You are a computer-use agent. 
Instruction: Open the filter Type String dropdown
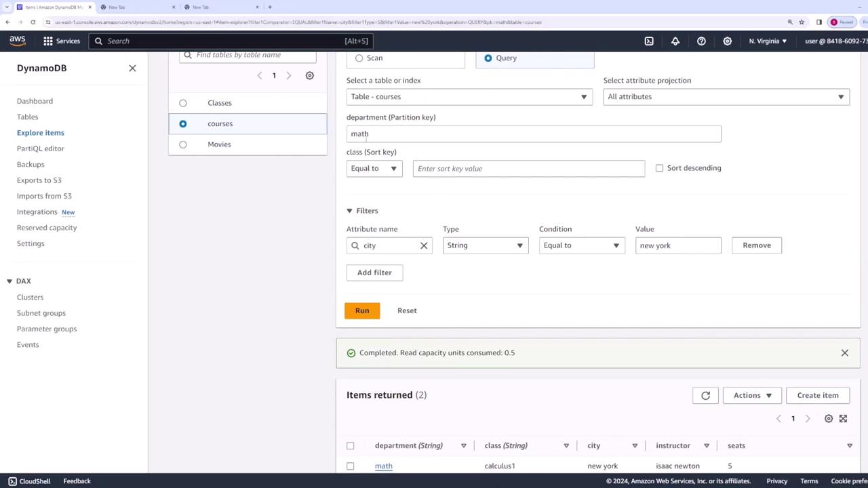coord(485,245)
